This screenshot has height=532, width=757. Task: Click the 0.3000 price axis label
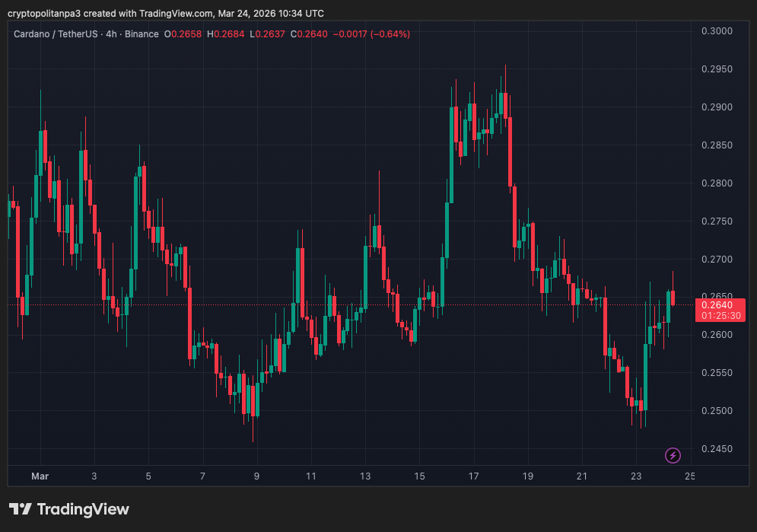pyautogui.click(x=716, y=31)
